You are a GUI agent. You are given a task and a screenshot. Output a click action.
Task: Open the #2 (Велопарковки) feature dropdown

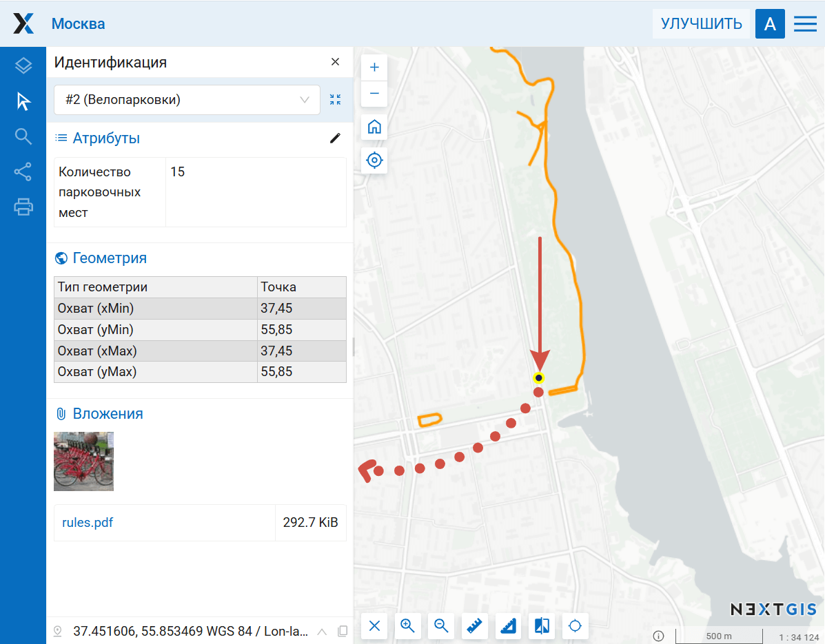pyautogui.click(x=187, y=100)
